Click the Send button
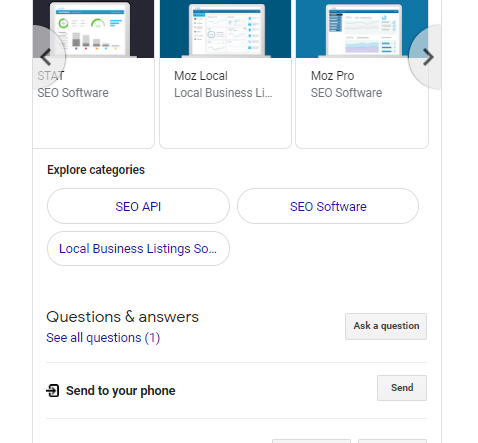This screenshot has width=478, height=443. (402, 388)
